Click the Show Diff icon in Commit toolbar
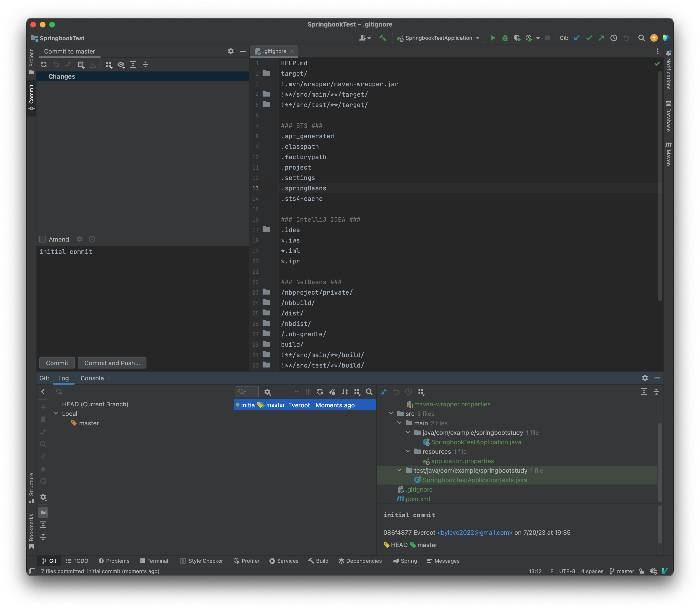 coord(68,64)
